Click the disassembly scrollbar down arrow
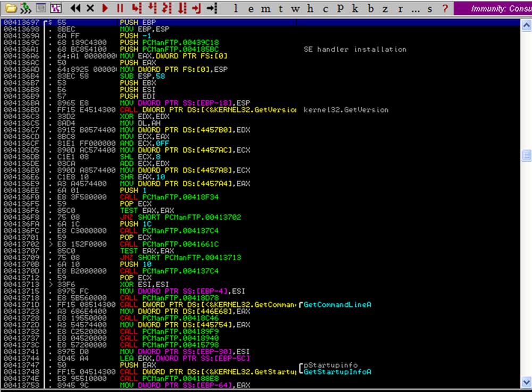The width and height of the screenshot is (532, 392). tap(527, 385)
